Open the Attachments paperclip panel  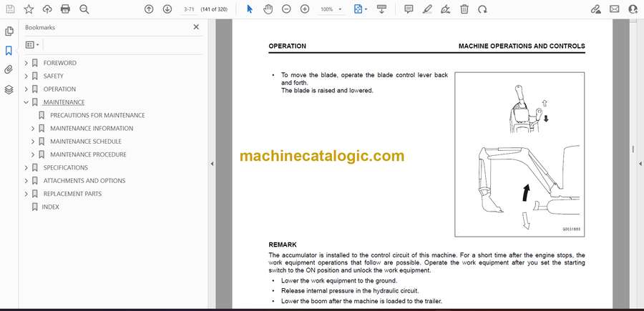9,70
